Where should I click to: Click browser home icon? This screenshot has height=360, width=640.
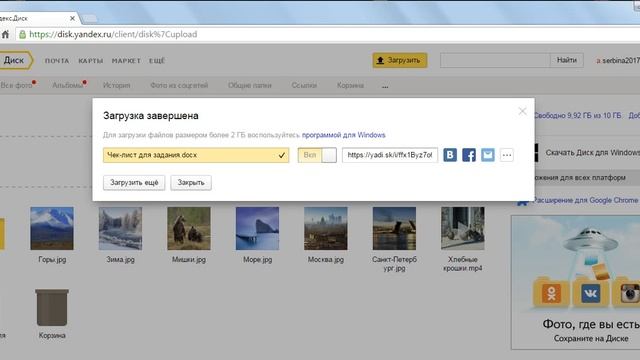[5, 34]
